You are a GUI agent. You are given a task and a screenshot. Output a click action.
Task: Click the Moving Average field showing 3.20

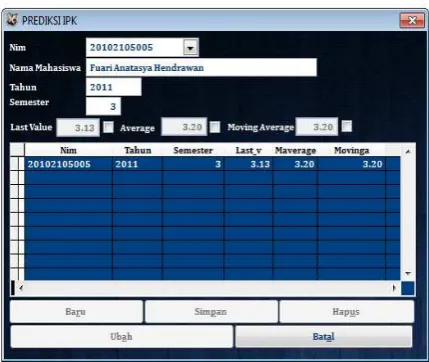tap(317, 127)
